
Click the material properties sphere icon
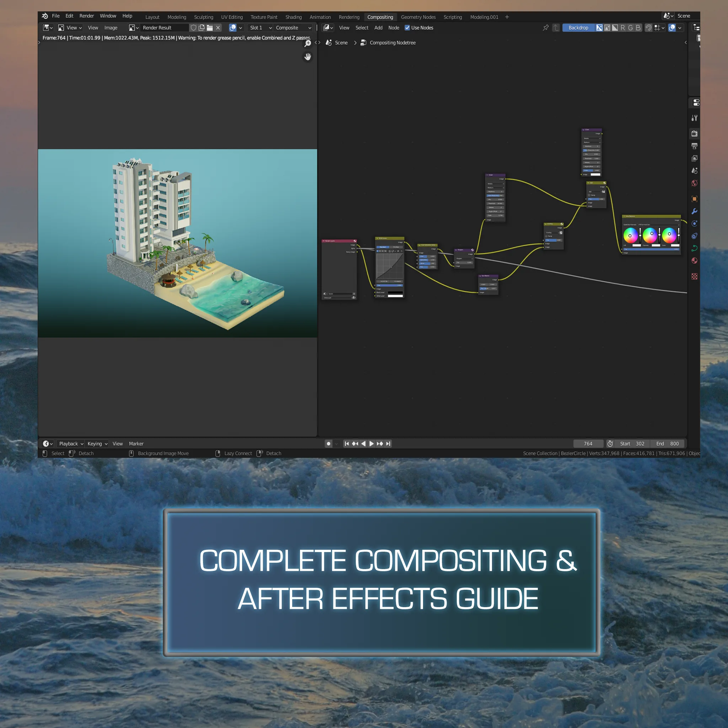696,260
